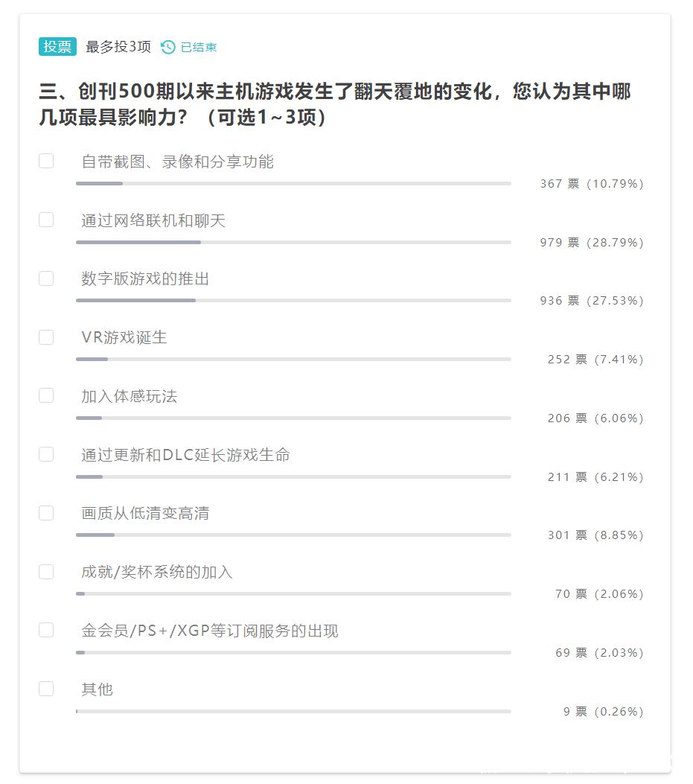Click the 最多投3项 label
Image resolution: width=693 pixels, height=784 pixels.
point(118,45)
